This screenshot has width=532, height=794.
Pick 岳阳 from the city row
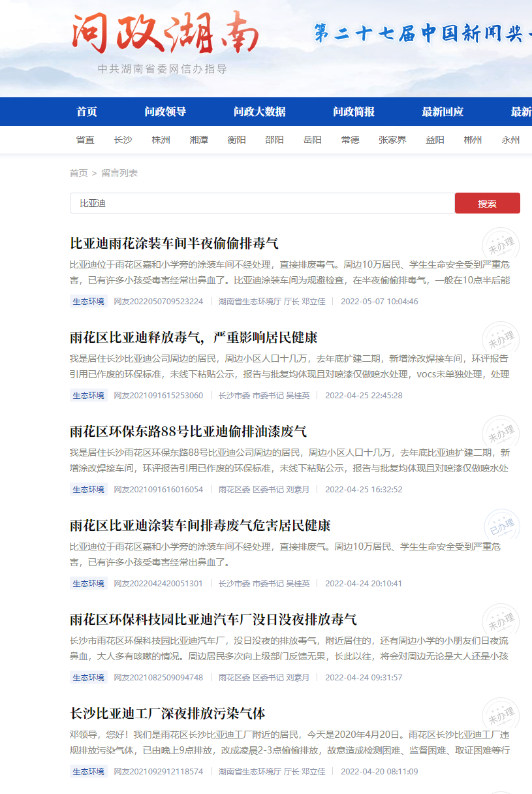(312, 140)
